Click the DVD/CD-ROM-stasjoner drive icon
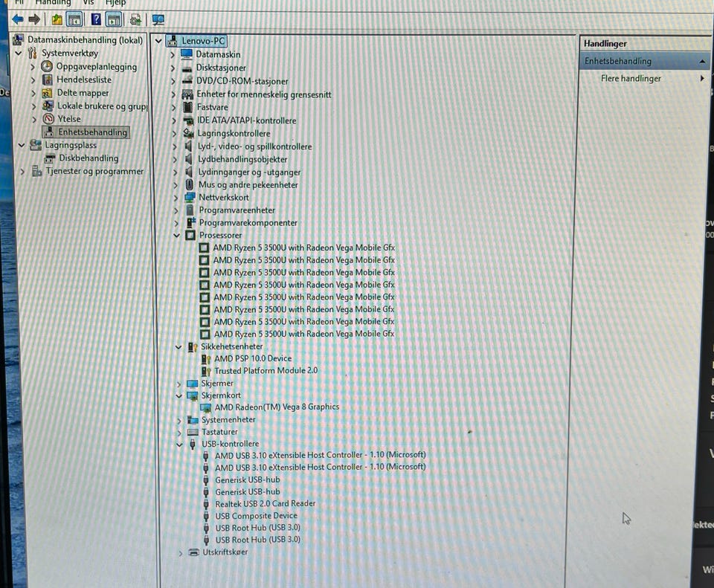 click(187, 80)
